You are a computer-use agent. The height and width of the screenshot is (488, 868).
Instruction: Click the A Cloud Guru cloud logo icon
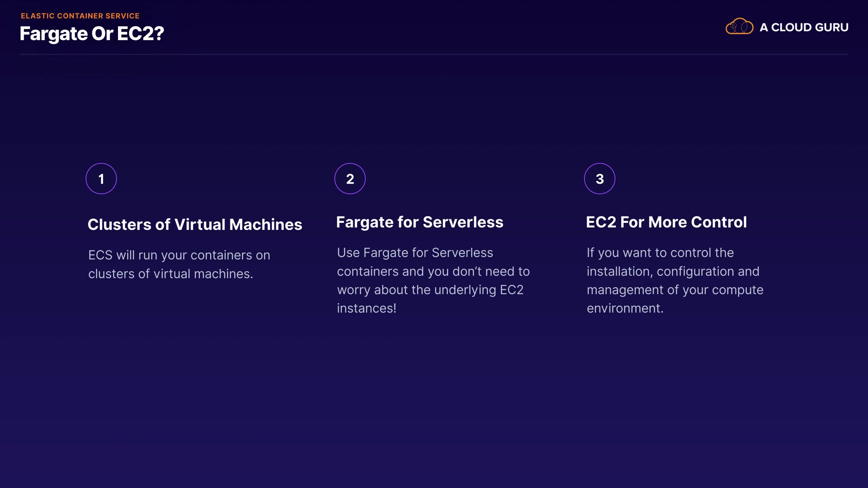tap(739, 27)
